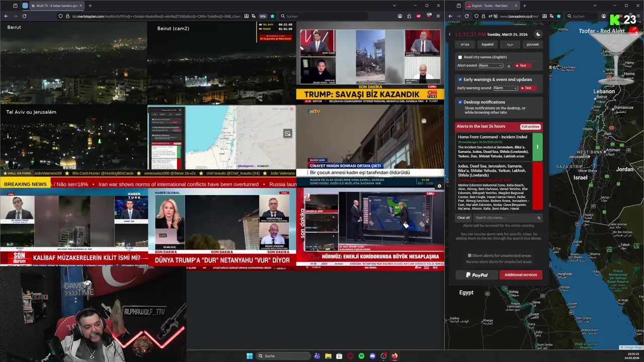Viewport: 644px width, 362px height.
Task: Switch Tzofar language to Arabic
Action: click(510, 44)
